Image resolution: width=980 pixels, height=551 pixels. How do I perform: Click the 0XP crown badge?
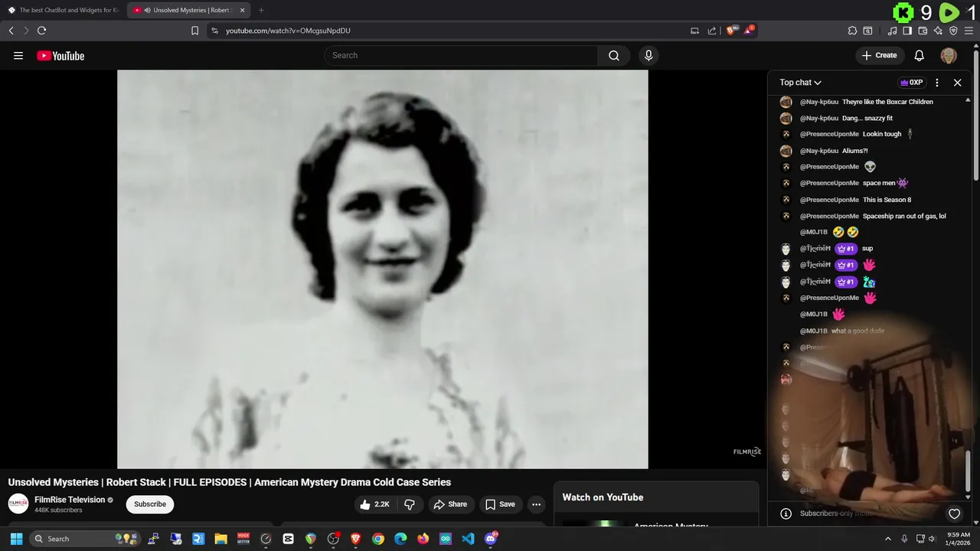[912, 83]
